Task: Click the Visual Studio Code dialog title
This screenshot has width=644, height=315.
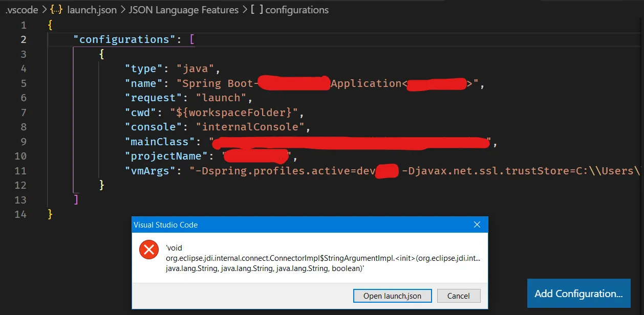Action: [165, 224]
